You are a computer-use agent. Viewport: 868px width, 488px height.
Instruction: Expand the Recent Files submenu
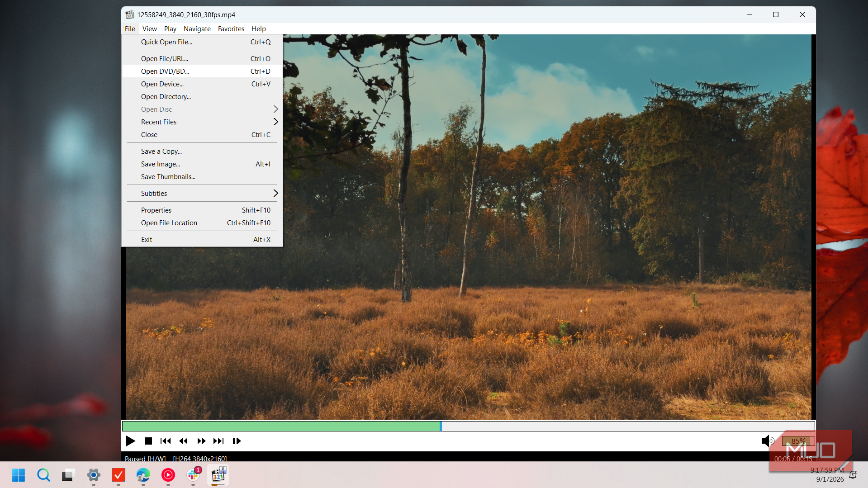point(202,122)
